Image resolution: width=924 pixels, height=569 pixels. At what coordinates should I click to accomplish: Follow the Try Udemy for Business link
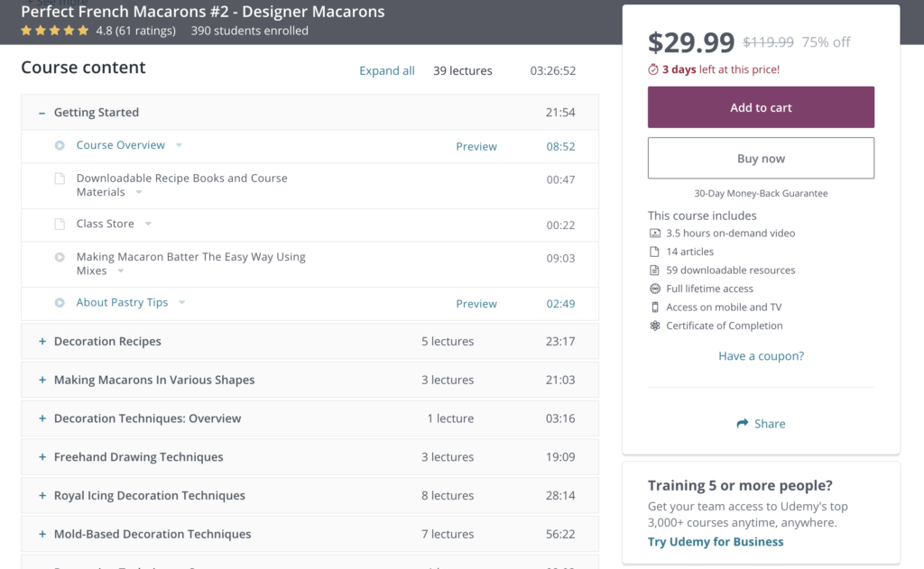point(716,542)
